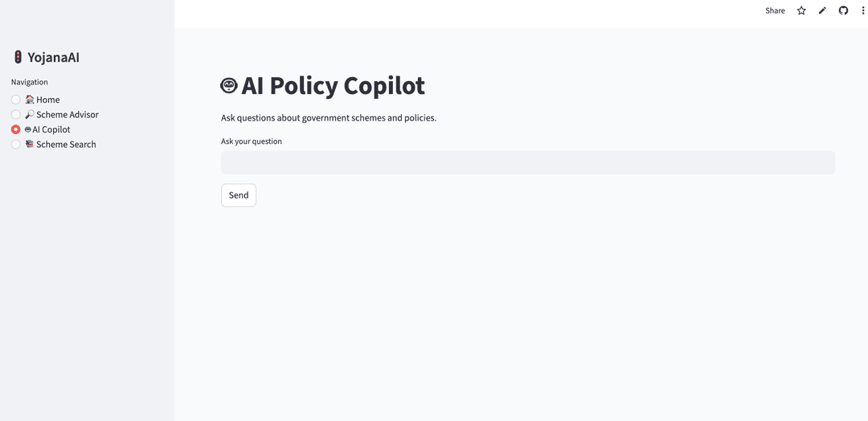The width and height of the screenshot is (868, 421).
Task: Click the Ask your question label
Action: click(252, 141)
